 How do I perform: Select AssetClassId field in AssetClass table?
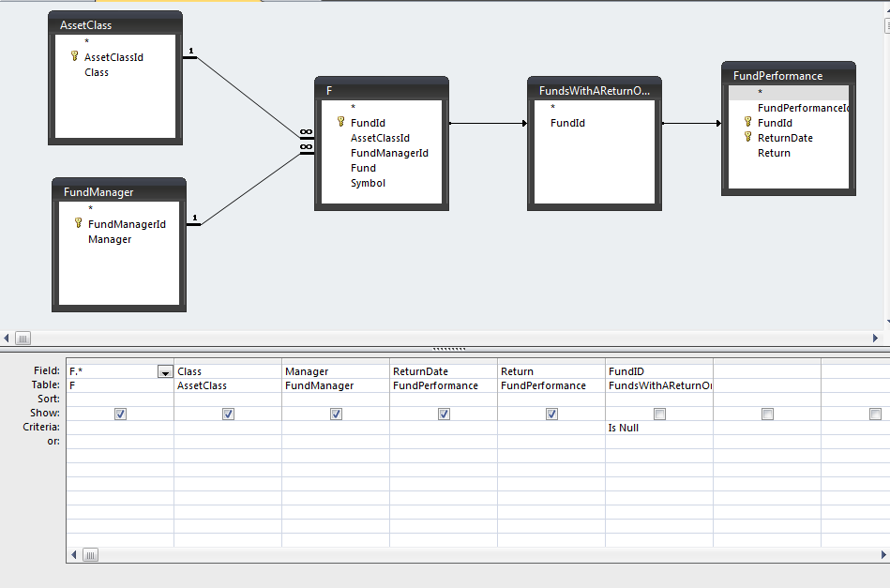(x=115, y=57)
